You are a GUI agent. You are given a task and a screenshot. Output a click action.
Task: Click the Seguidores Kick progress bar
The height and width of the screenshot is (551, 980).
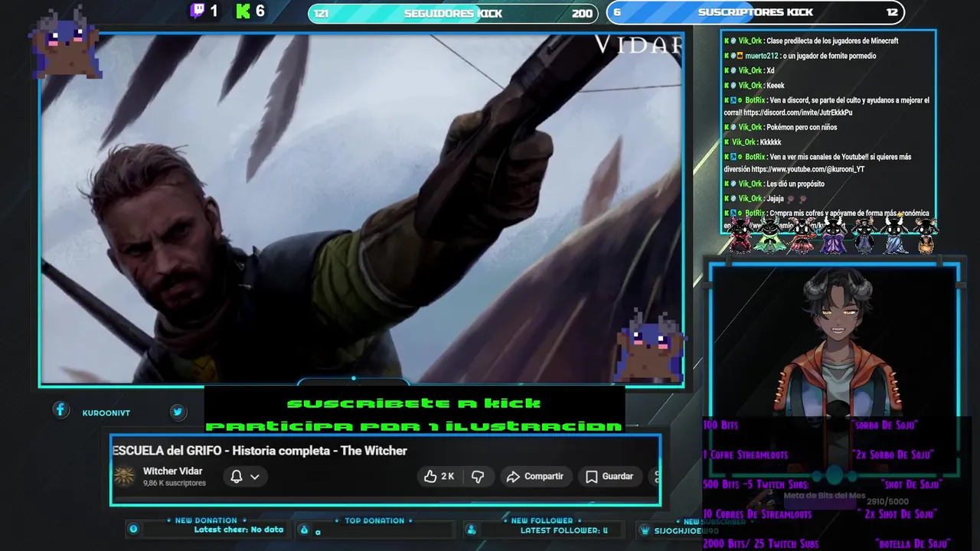coord(452,13)
